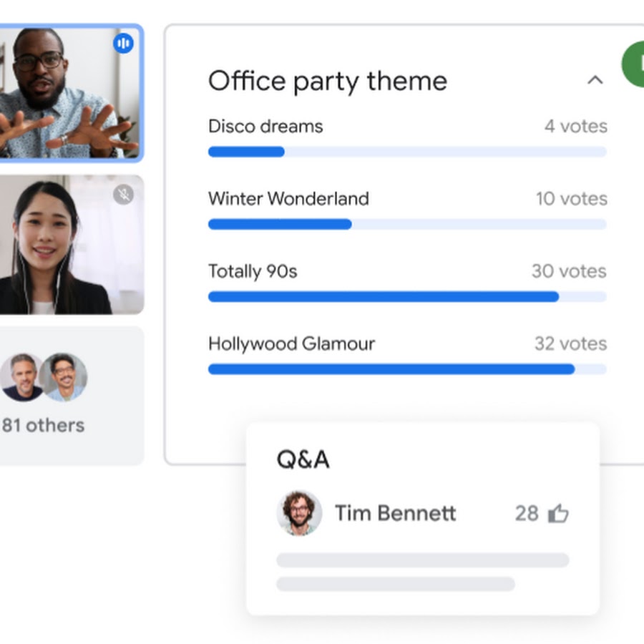The width and height of the screenshot is (644, 644).
Task: Click the glasses-wearing man's small avatar
Action: (63, 377)
